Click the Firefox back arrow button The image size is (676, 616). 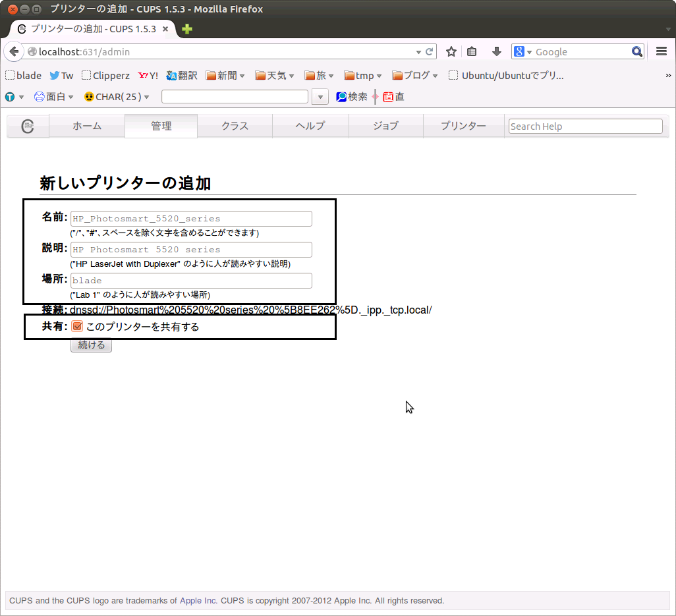coord(14,52)
